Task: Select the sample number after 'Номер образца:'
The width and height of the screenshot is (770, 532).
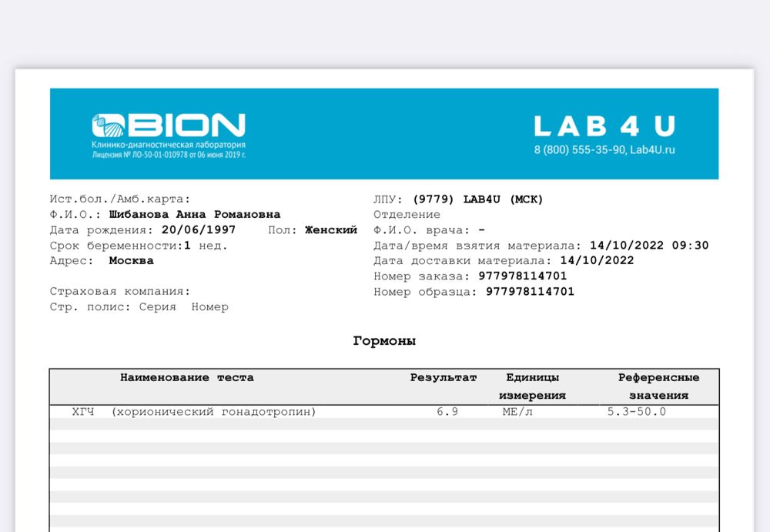Action: tap(530, 292)
